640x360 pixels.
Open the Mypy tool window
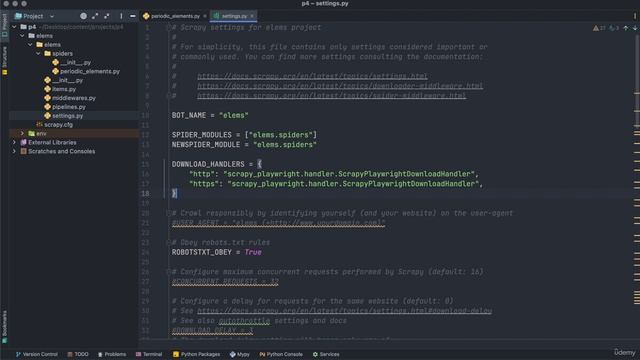[240, 354]
